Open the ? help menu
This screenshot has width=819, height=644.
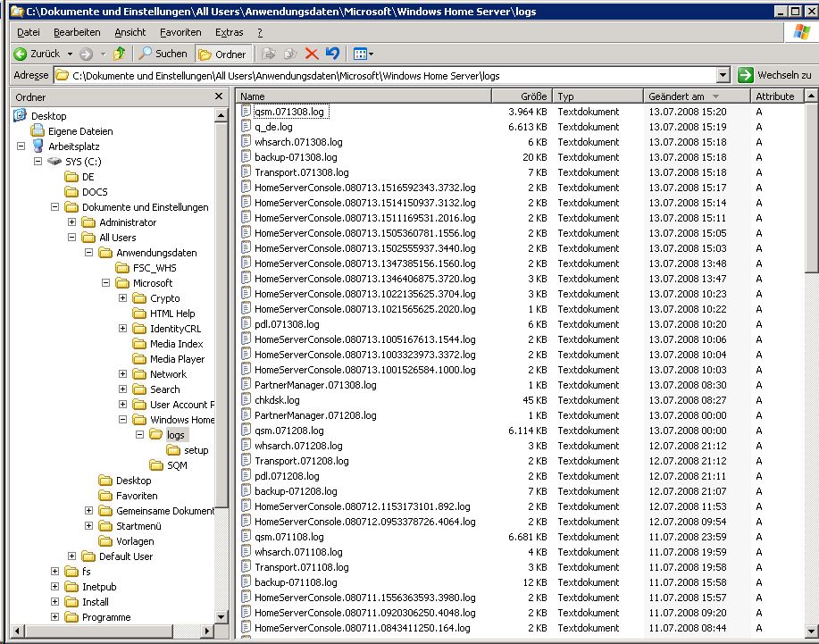point(260,32)
